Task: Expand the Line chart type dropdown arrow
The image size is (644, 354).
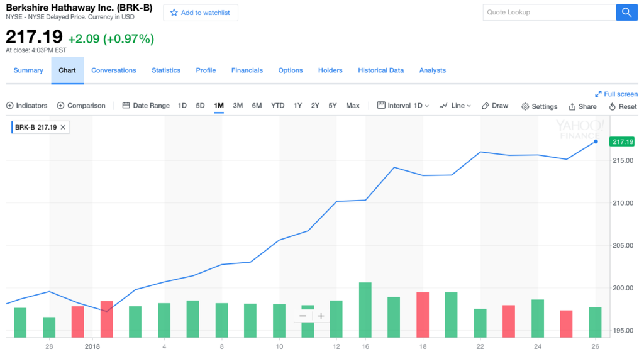Action: coord(469,106)
